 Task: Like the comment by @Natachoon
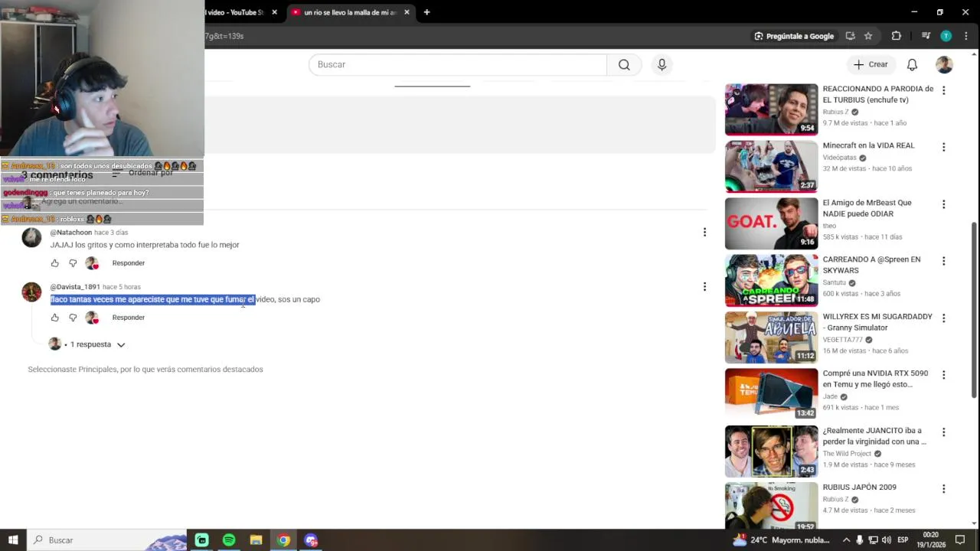click(54, 263)
